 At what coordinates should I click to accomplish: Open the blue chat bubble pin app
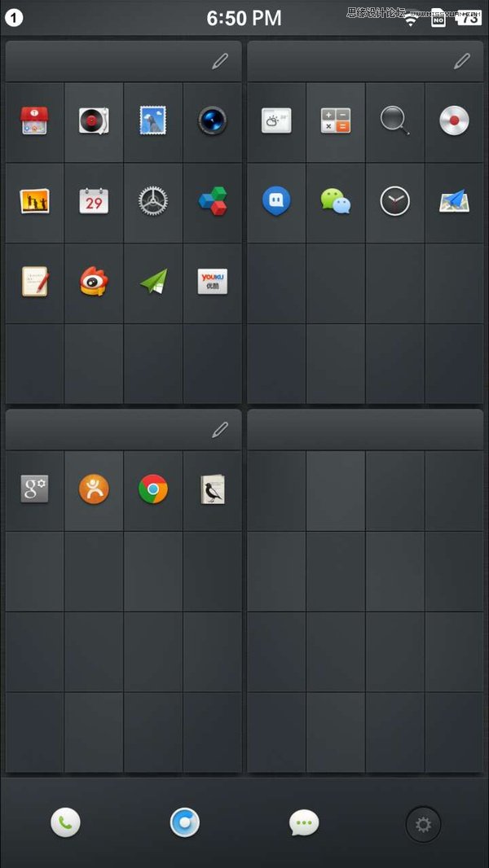point(276,200)
